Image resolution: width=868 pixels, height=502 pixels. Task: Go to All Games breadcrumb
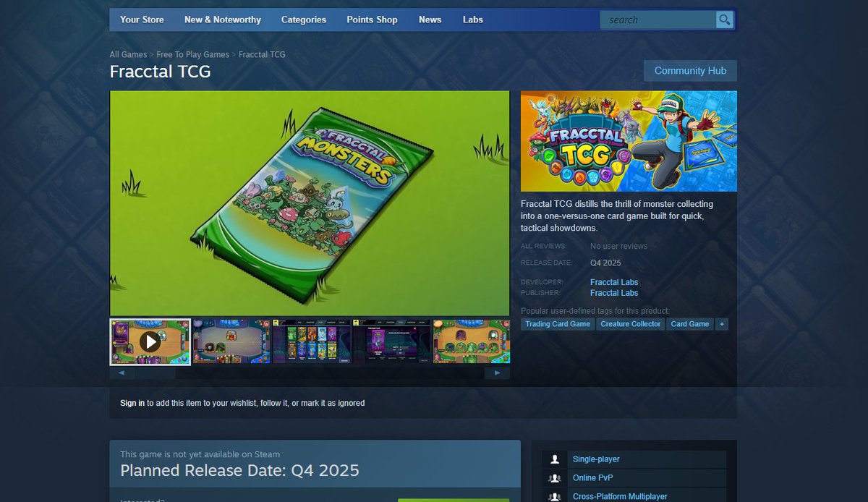coord(128,55)
